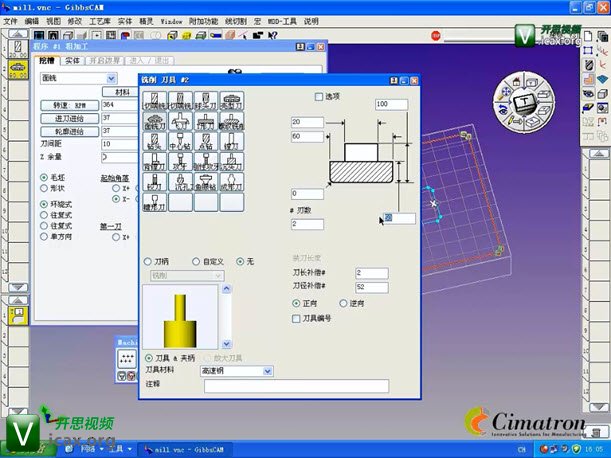
Task: Click the mill.vnc - GibbsCAM taskbar button
Action: (185, 449)
